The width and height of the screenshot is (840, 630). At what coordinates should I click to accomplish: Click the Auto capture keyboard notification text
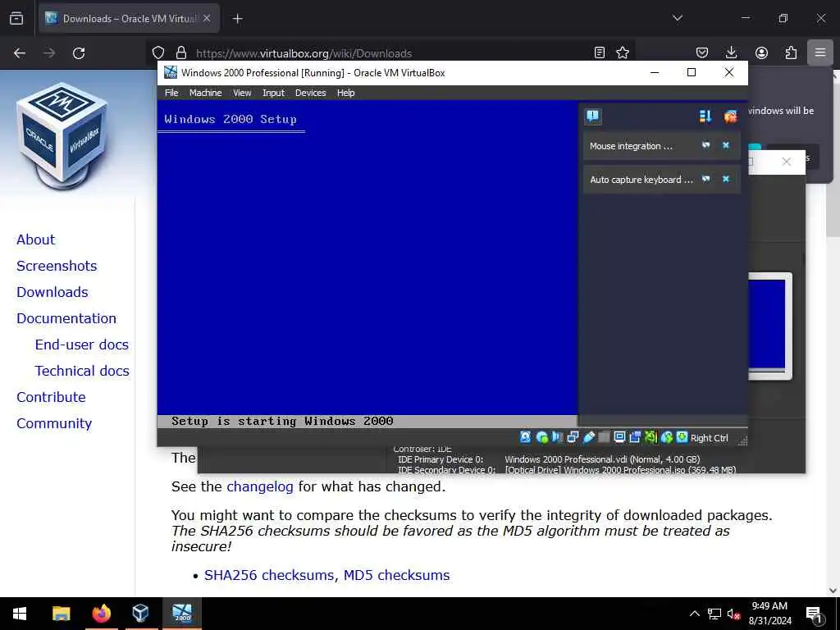[x=641, y=180]
